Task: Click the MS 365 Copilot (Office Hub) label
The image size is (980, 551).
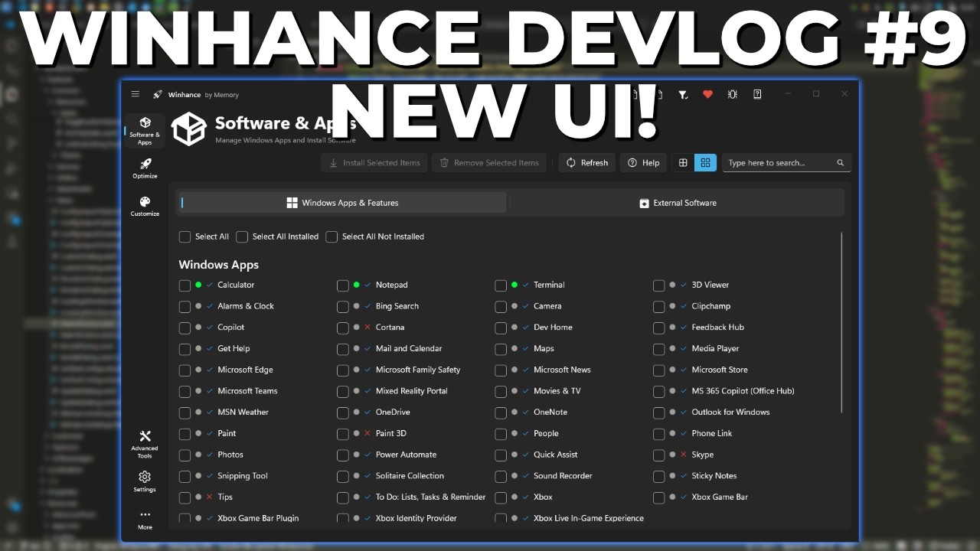Action: click(743, 391)
